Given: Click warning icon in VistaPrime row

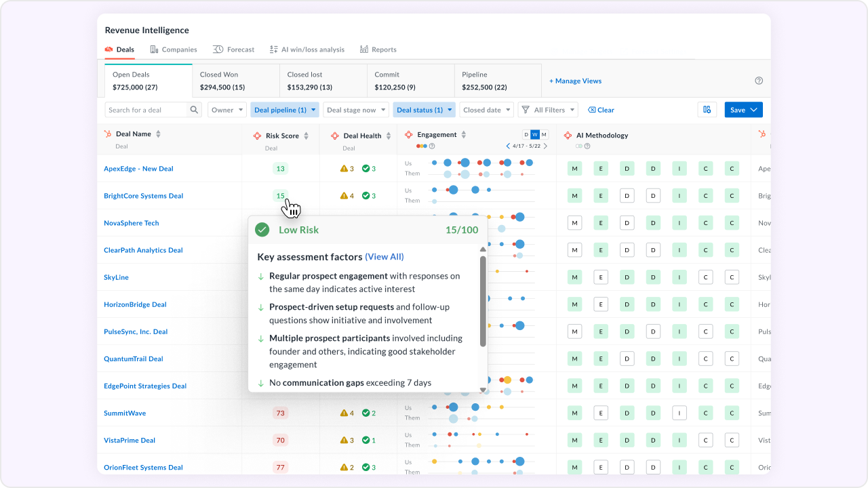Looking at the screenshot, I should click(x=344, y=440).
